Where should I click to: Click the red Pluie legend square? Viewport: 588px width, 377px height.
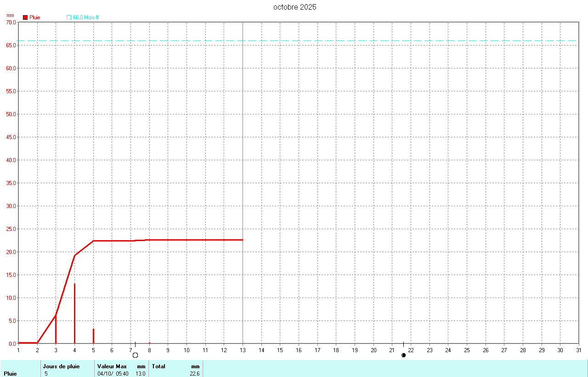[25, 17]
